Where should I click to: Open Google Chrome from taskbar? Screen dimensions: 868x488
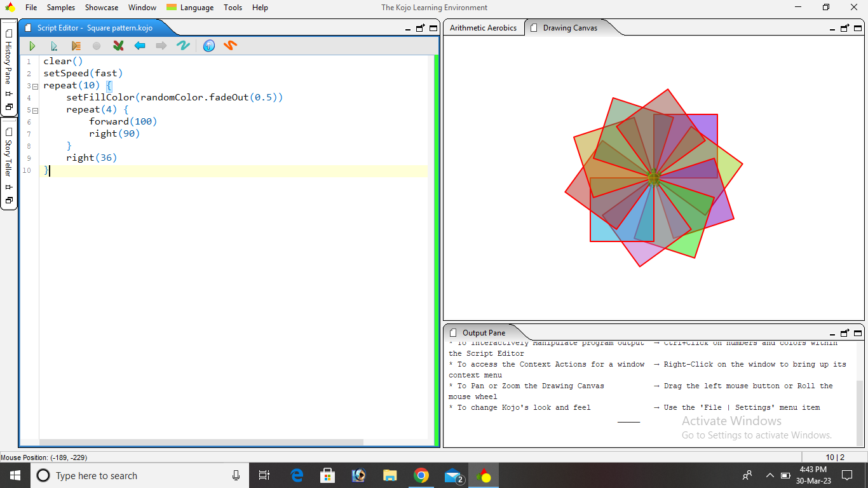pyautogui.click(x=421, y=475)
